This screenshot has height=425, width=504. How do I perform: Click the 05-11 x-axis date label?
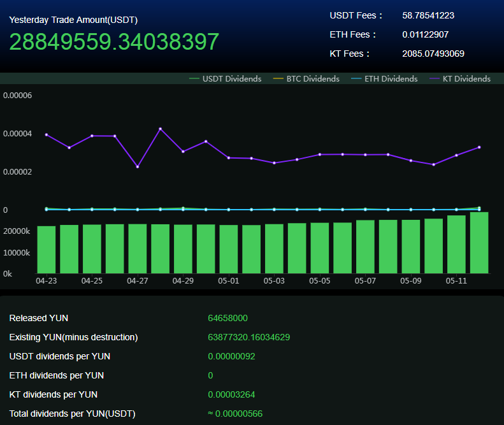click(456, 281)
